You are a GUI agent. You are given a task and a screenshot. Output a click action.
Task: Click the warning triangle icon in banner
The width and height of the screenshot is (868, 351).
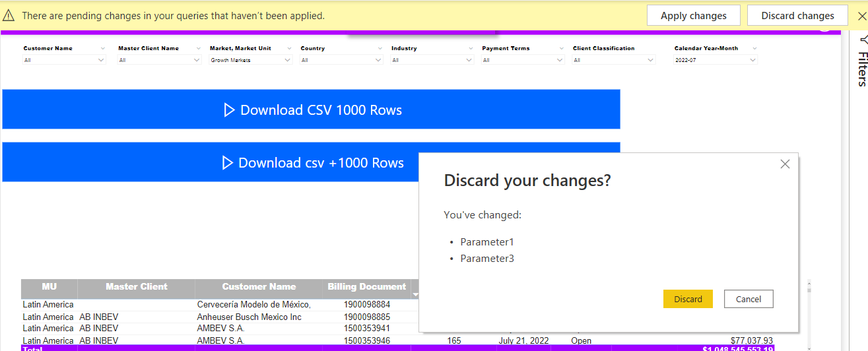[x=9, y=16]
